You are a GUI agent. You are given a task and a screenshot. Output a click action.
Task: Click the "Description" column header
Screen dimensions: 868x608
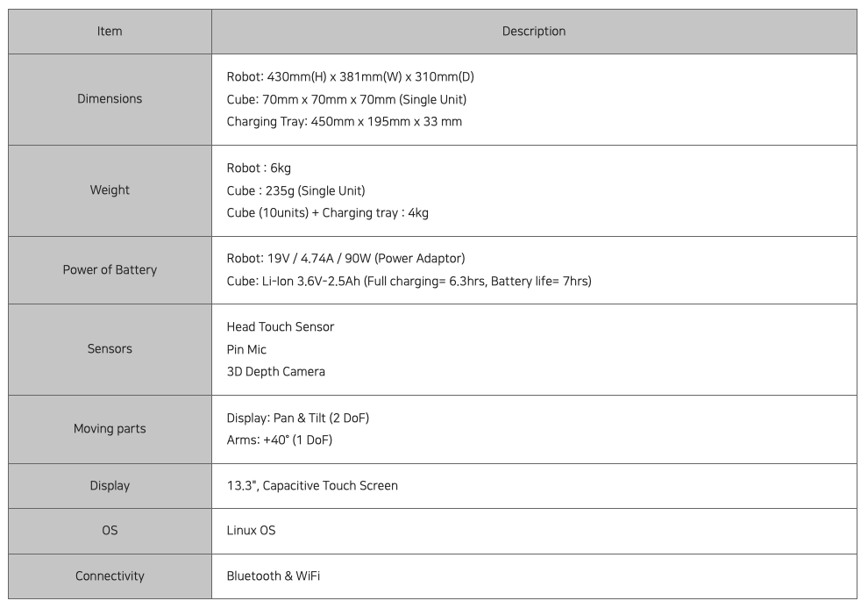tap(534, 32)
